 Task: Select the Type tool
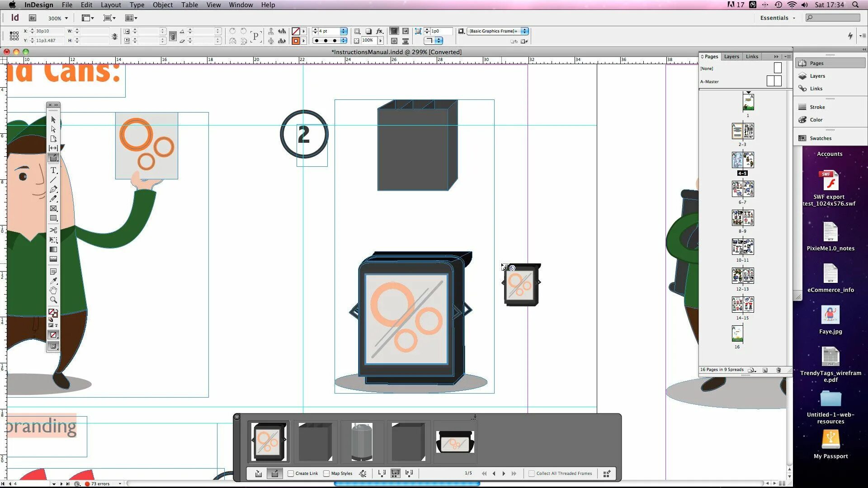point(53,170)
